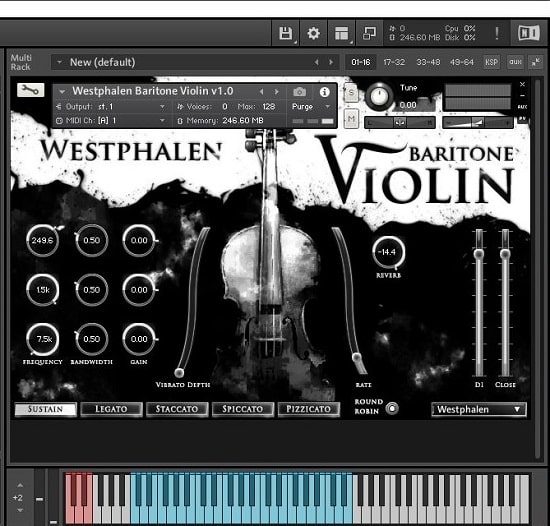Click the instrument volume slider
The height and width of the screenshot is (526, 550).
(x=478, y=122)
